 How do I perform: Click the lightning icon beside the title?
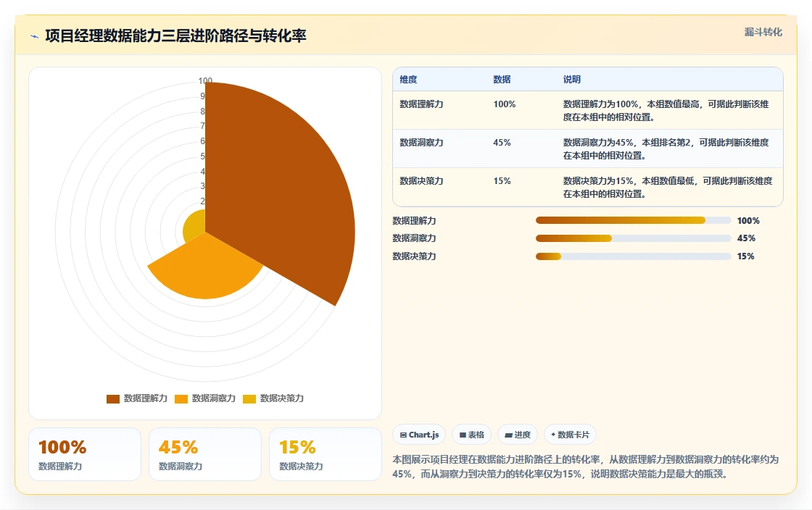click(x=35, y=36)
